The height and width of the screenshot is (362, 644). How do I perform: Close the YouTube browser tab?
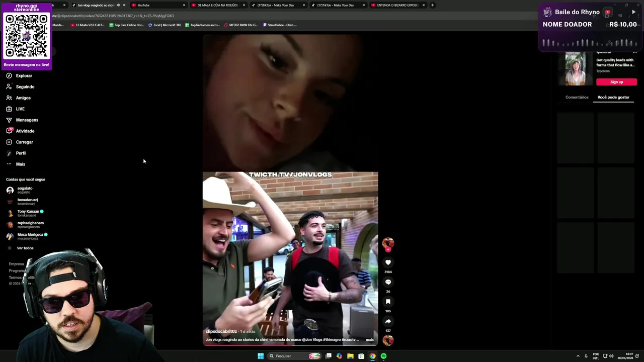pyautogui.click(x=184, y=5)
